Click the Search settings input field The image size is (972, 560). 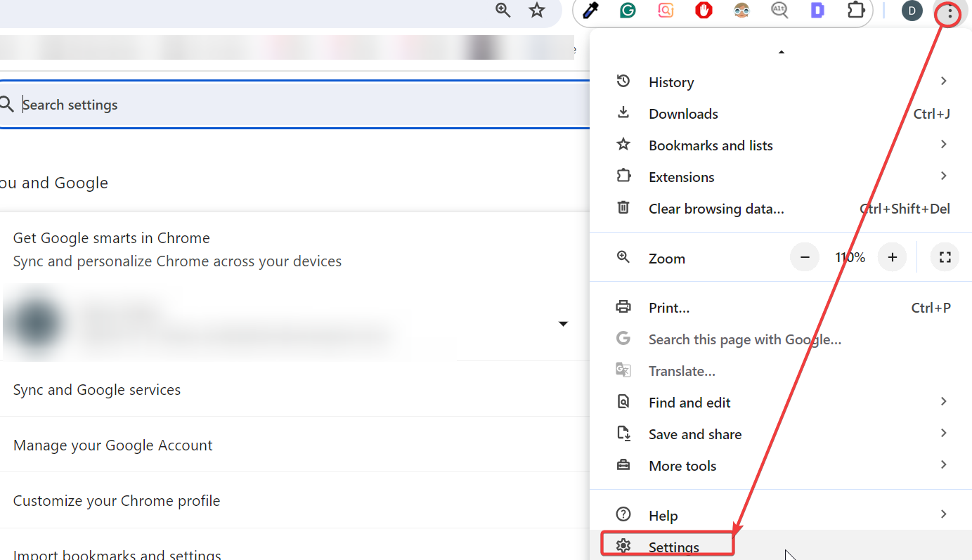294,105
